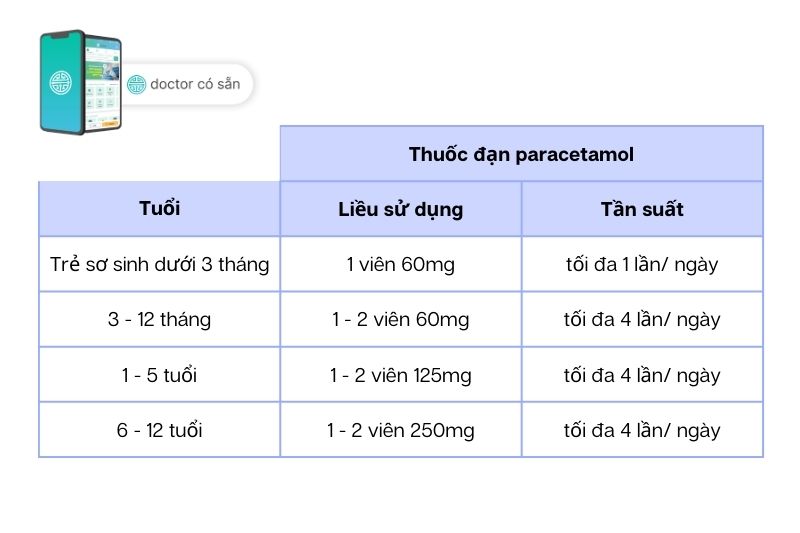Click the Doctor có sẵn circular logo icon

136,84
